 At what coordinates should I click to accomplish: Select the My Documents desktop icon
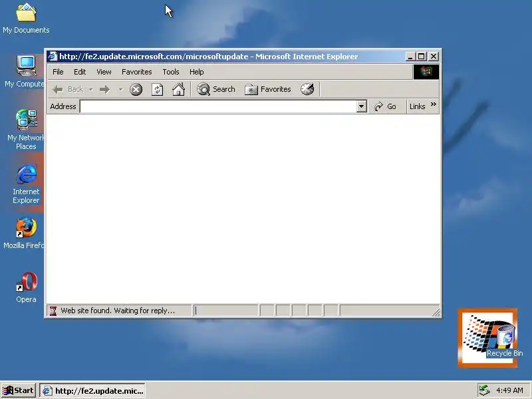tap(26, 19)
